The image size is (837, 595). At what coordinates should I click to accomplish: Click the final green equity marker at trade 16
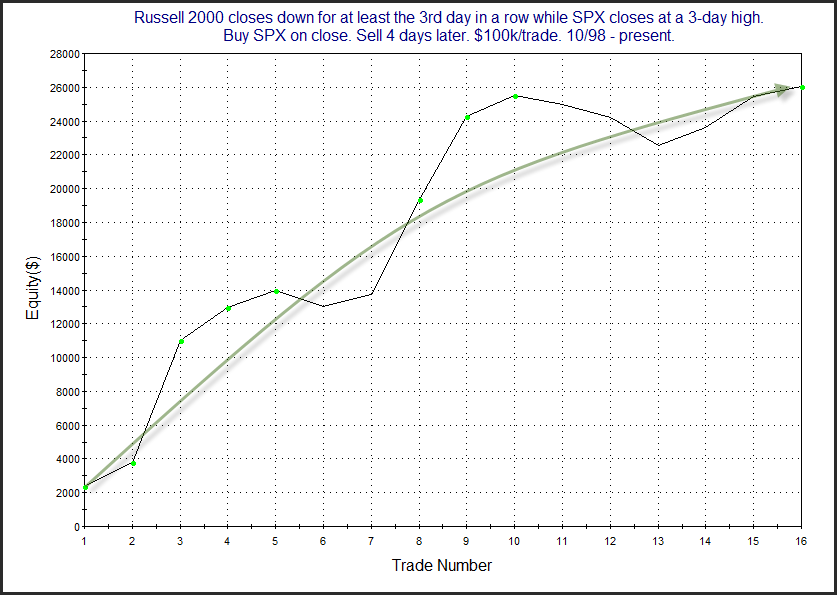tap(802, 88)
